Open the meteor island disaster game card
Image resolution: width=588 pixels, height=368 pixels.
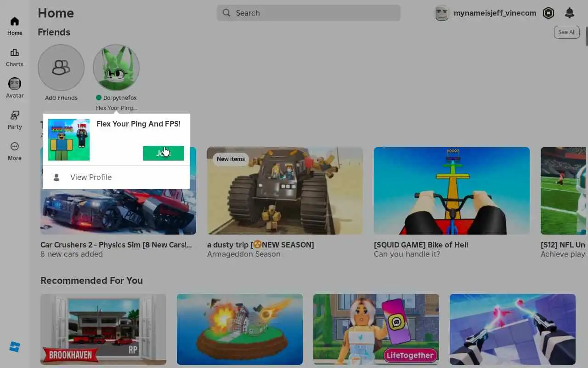pos(240,329)
